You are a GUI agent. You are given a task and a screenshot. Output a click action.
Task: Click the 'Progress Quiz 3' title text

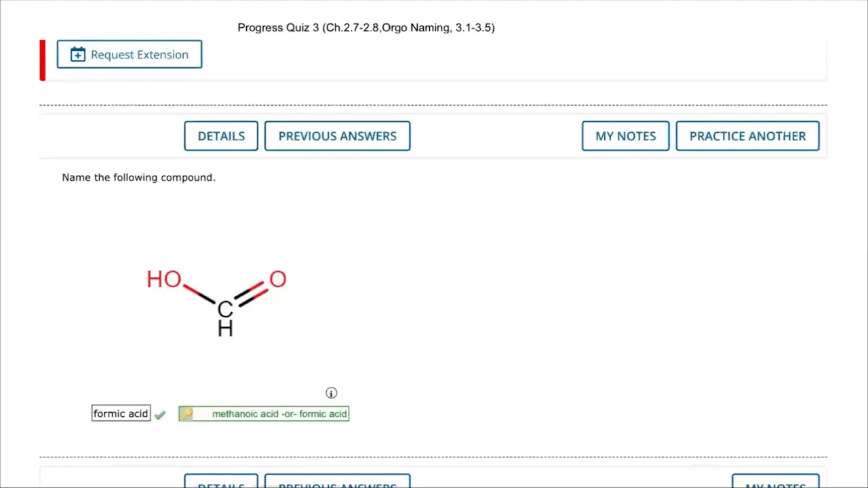[x=366, y=28]
